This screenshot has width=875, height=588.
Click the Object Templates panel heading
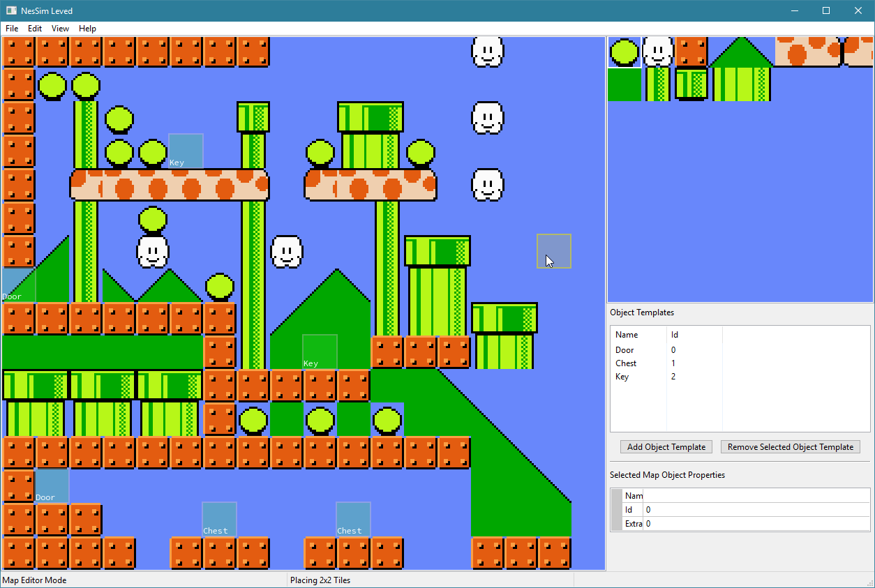[642, 312]
